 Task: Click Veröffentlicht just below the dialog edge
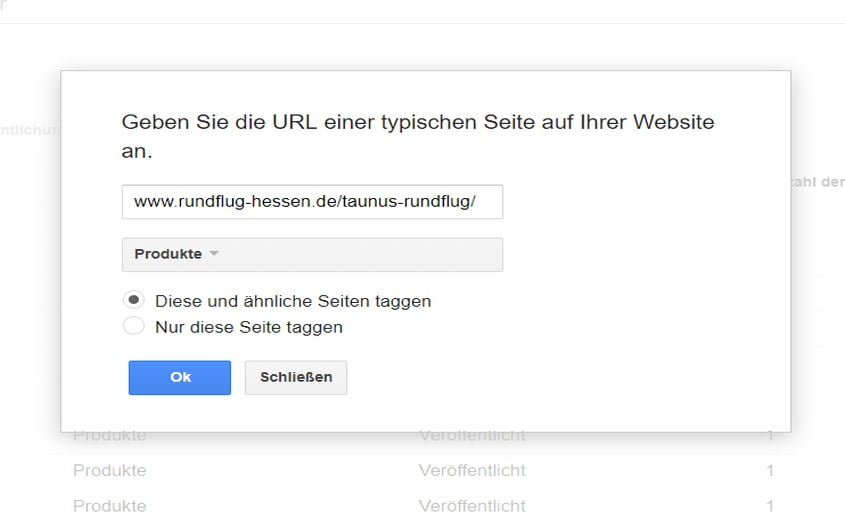point(471,436)
